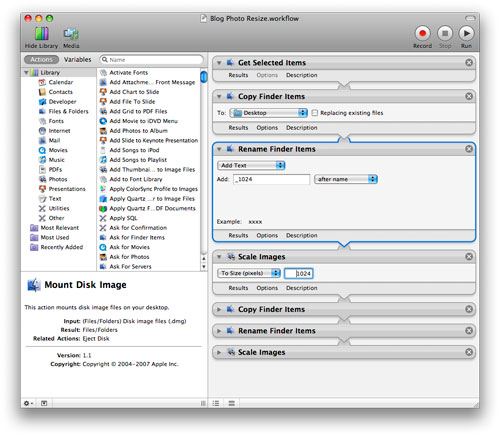This screenshot has height=436, width=500.
Task: Show Results of Scale Images action
Action: (x=238, y=288)
